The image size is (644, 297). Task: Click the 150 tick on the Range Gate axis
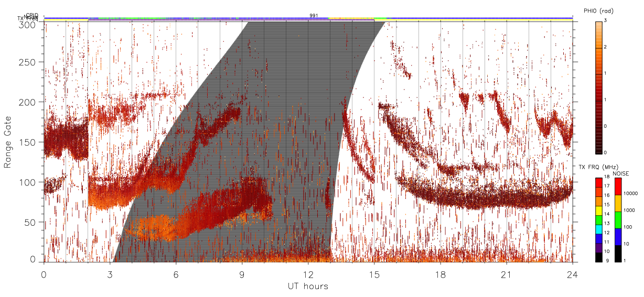(28, 142)
